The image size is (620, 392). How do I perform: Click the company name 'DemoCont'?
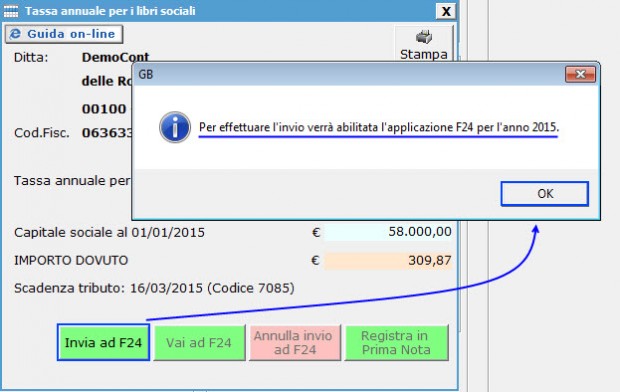click(x=115, y=58)
